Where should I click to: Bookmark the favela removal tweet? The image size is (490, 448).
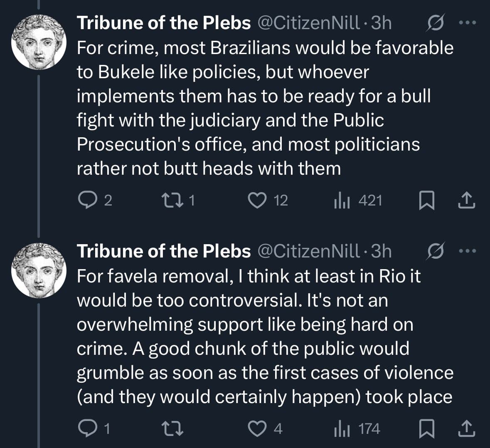[x=426, y=429]
